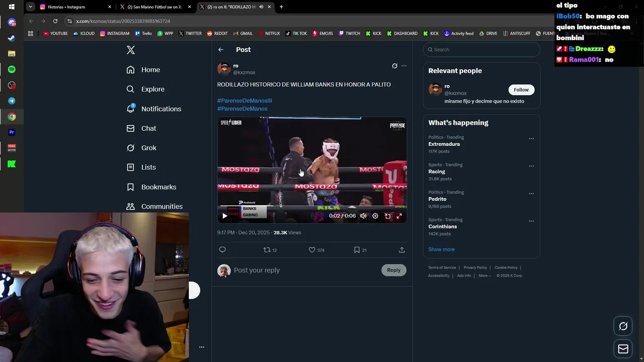Go to Home in X sidebar
This screenshot has height=362, width=644.
tap(143, 70)
